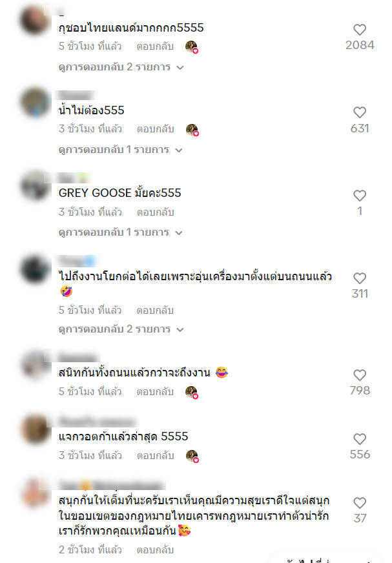Expand 2 replies under the 311-like comment

pyautogui.click(x=121, y=329)
